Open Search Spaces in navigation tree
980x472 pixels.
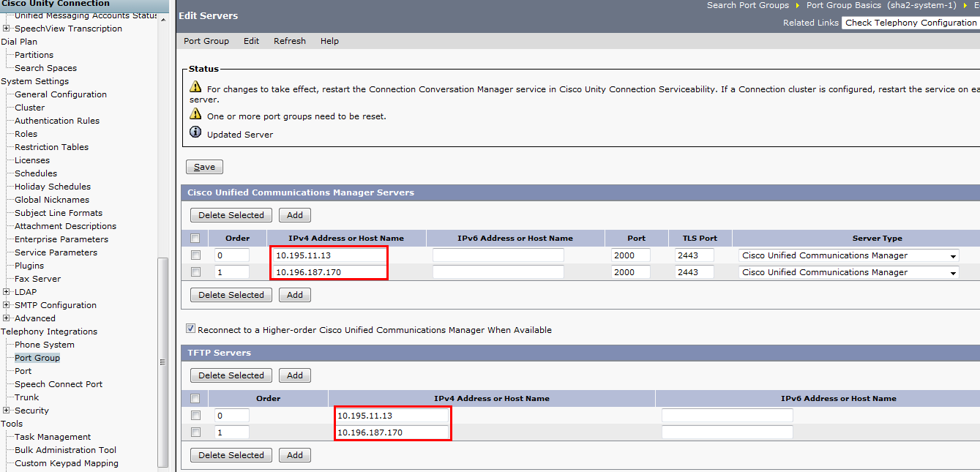point(45,68)
